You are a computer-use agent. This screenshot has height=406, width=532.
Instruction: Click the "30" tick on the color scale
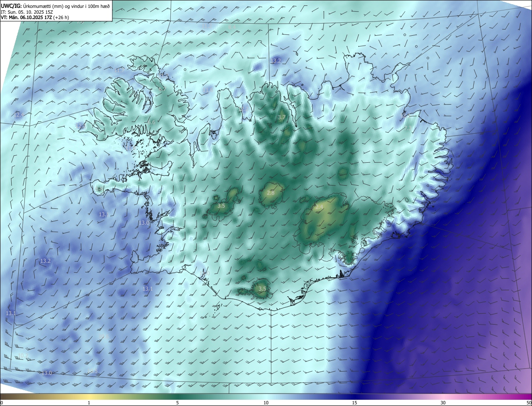pos(443,403)
